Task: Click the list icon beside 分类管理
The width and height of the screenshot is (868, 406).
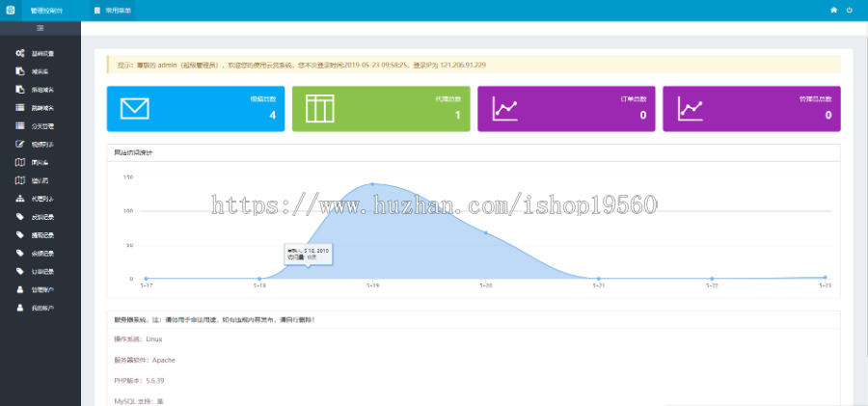Action: tap(20, 125)
